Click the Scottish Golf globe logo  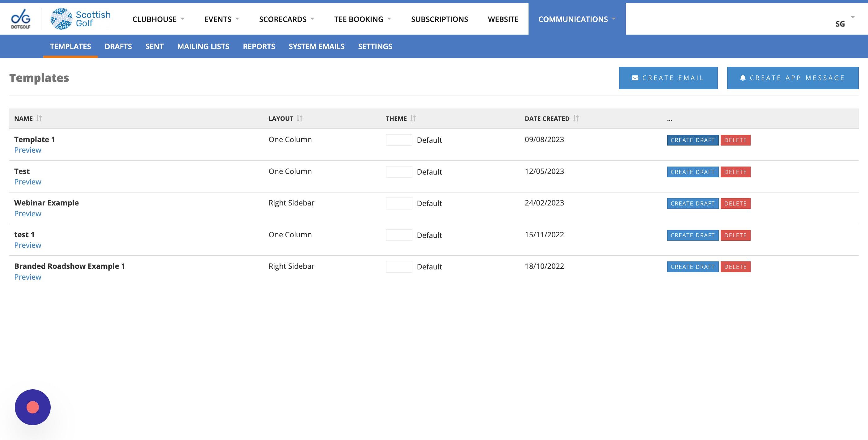tap(61, 19)
